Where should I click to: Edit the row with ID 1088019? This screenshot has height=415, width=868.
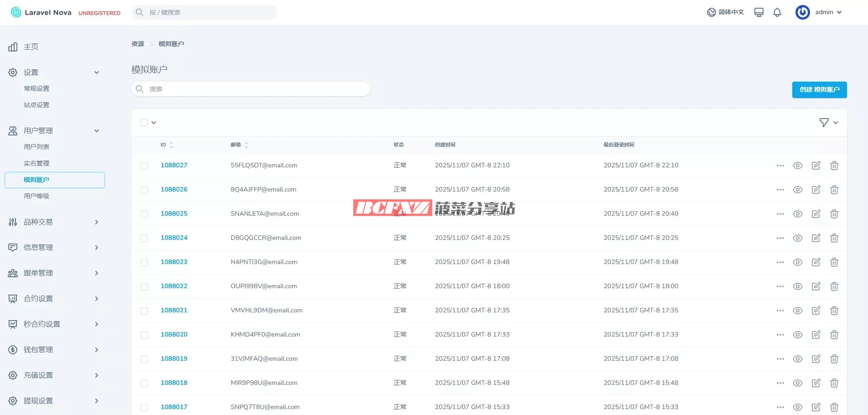pos(816,359)
